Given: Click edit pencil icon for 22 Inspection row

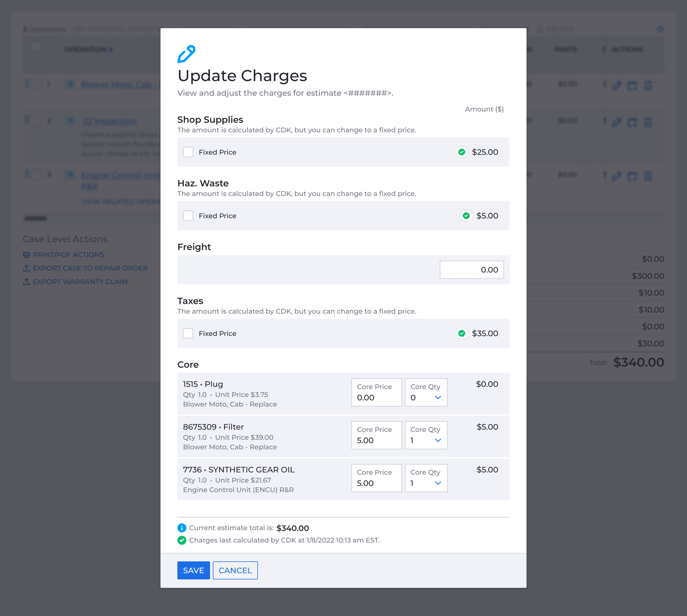Looking at the screenshot, I should [x=617, y=122].
